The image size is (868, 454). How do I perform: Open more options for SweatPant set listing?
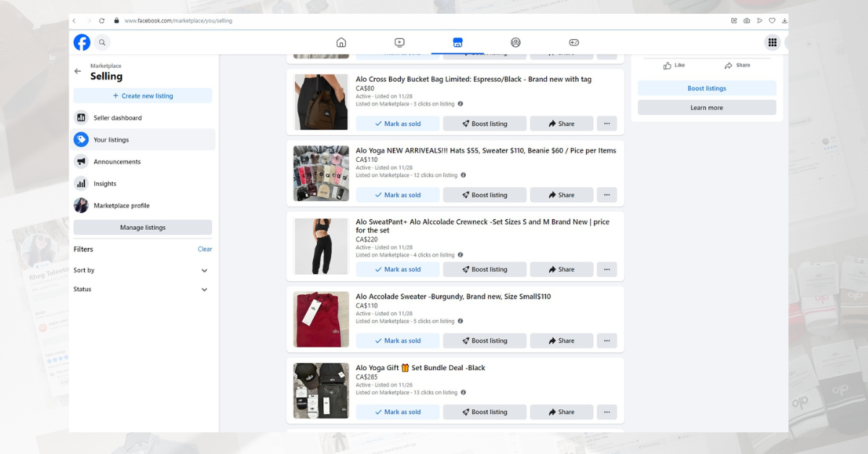607,270
